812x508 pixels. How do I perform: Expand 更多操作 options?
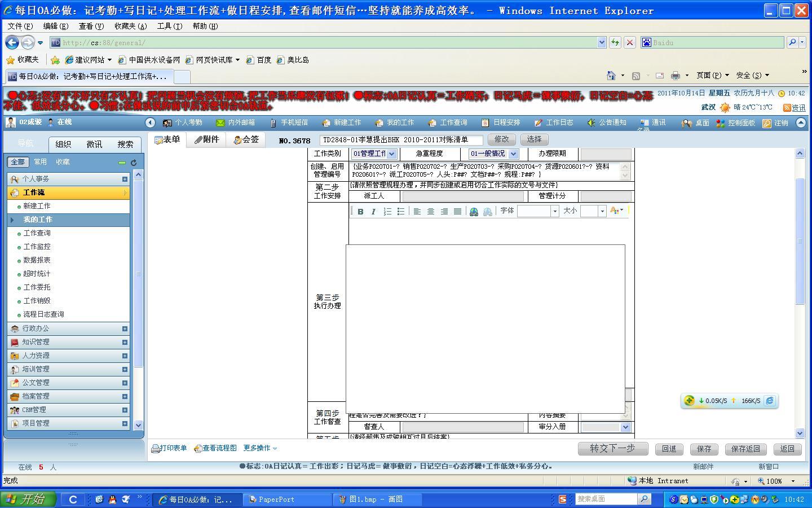260,448
